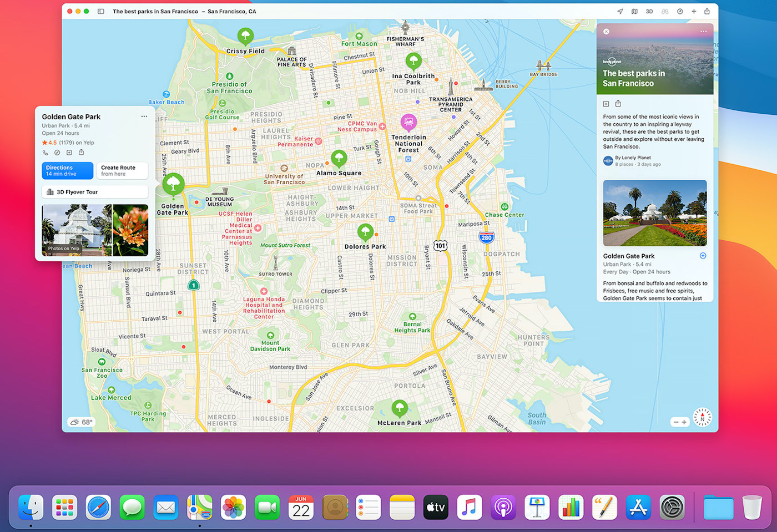The height and width of the screenshot is (532, 777).
Task: Click the plus icon in the Maps toolbar
Action: click(x=695, y=11)
